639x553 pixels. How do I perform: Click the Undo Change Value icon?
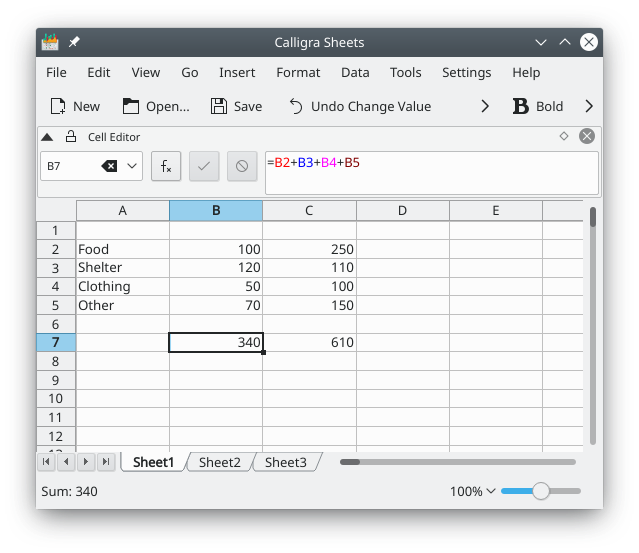click(296, 106)
